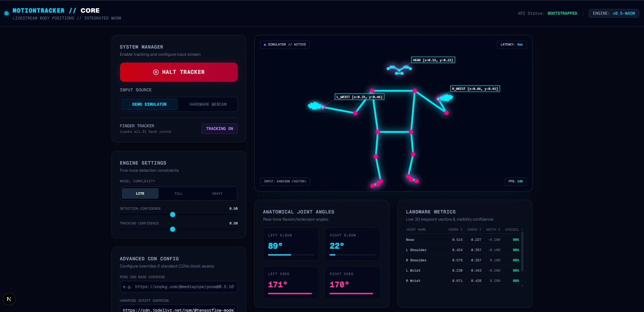The image size is (644, 312).
Task: Click the COORD Y column header
Action: [474, 230]
